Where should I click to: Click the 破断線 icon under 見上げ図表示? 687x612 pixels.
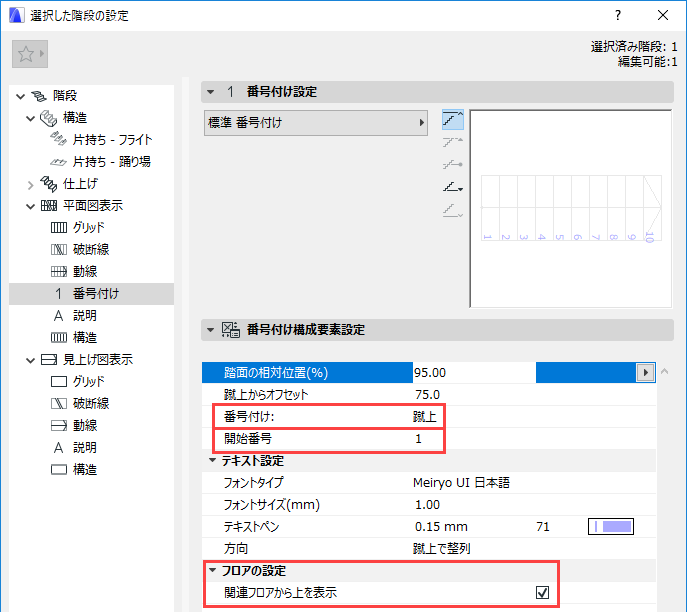click(x=59, y=403)
